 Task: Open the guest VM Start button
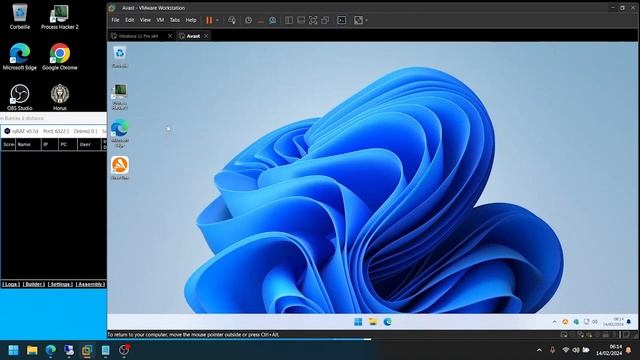tap(358, 322)
